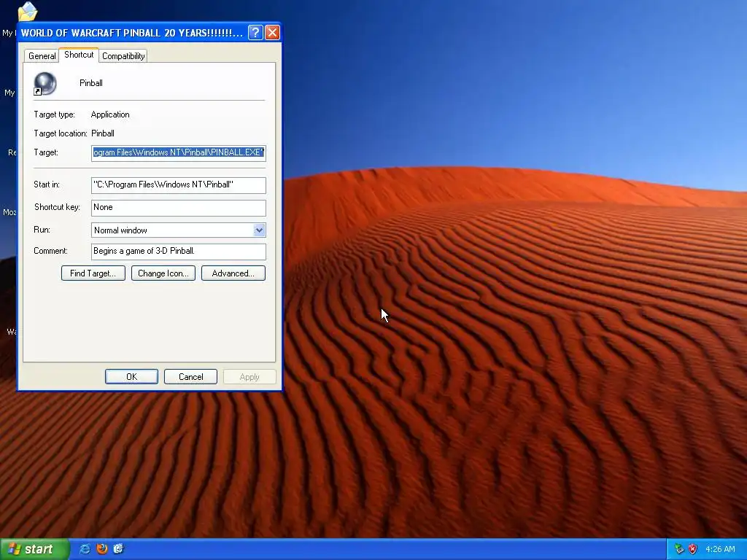Click the Target path field
Screen dimensions: 747x560
178,153
